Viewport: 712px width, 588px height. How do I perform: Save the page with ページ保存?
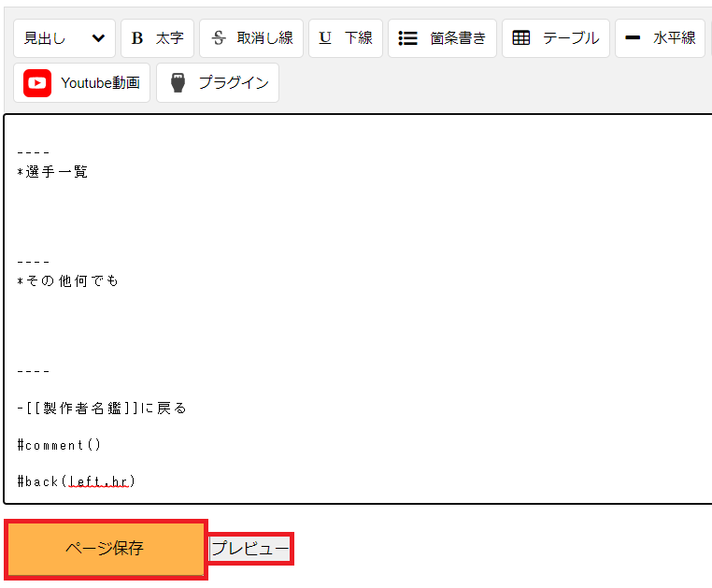click(x=105, y=549)
